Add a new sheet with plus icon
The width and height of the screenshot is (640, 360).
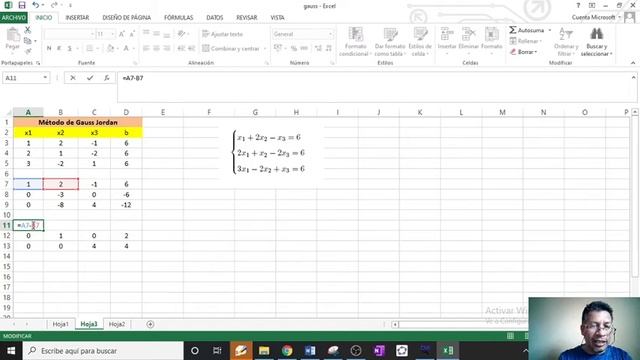(x=150, y=324)
